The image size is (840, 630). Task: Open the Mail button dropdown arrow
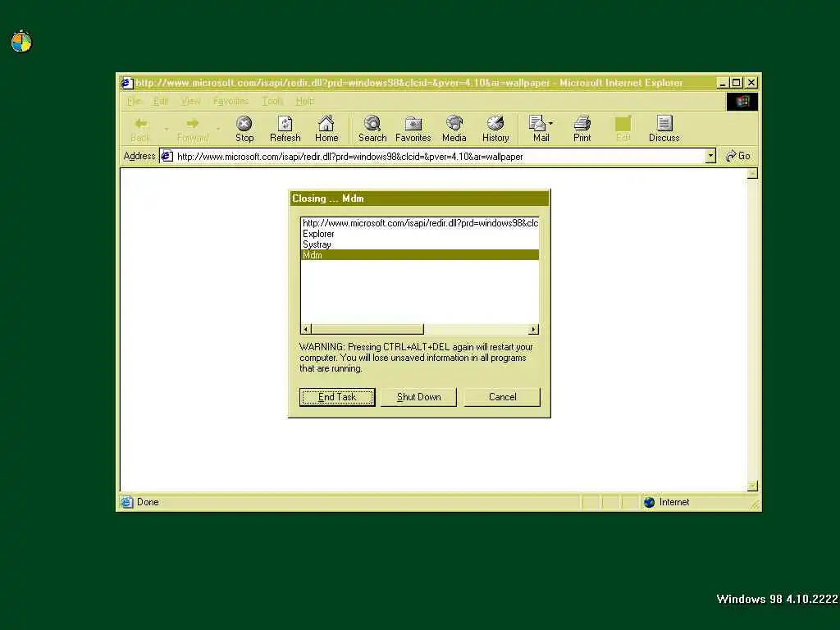[550, 124]
